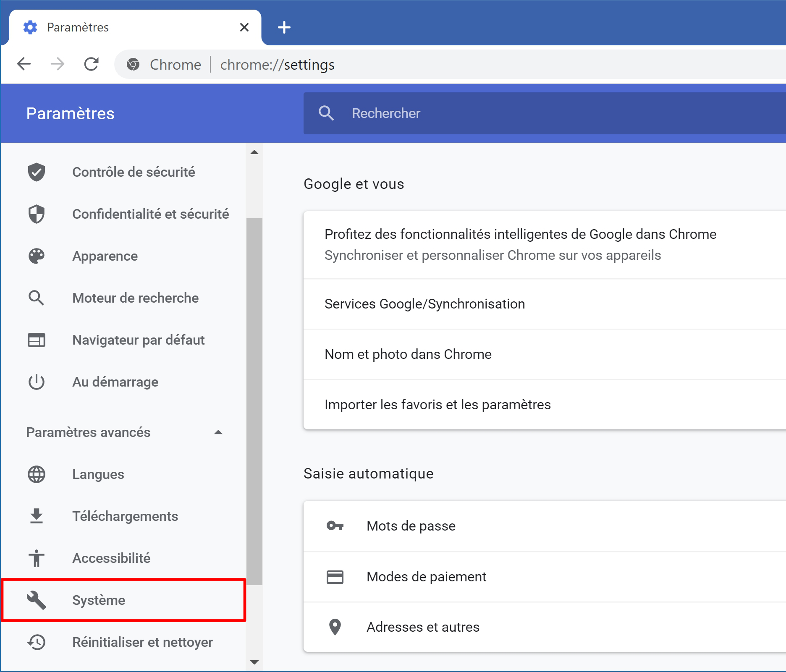Click the sidebar scrollbar down arrow
The height and width of the screenshot is (672, 786).
pyautogui.click(x=254, y=662)
